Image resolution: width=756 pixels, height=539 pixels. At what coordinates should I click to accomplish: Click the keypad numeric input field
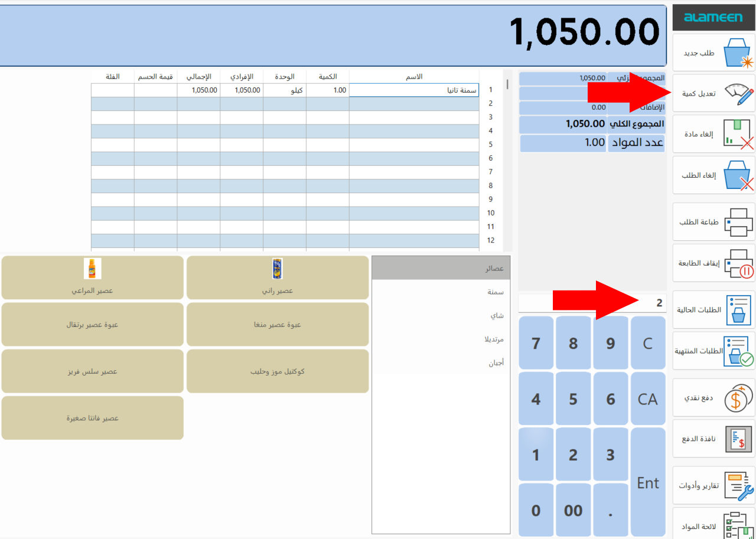592,303
